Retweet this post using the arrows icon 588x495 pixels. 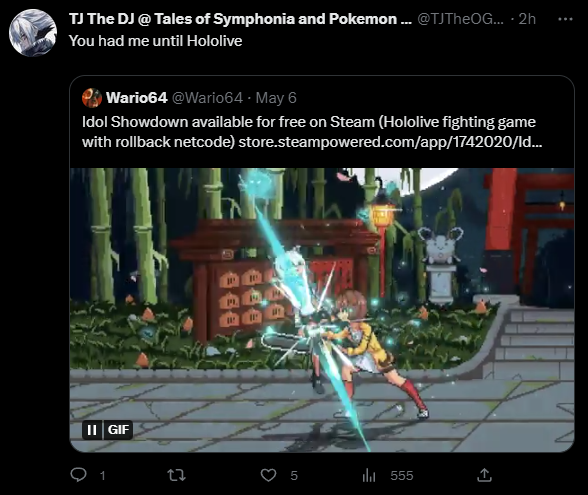point(176,475)
